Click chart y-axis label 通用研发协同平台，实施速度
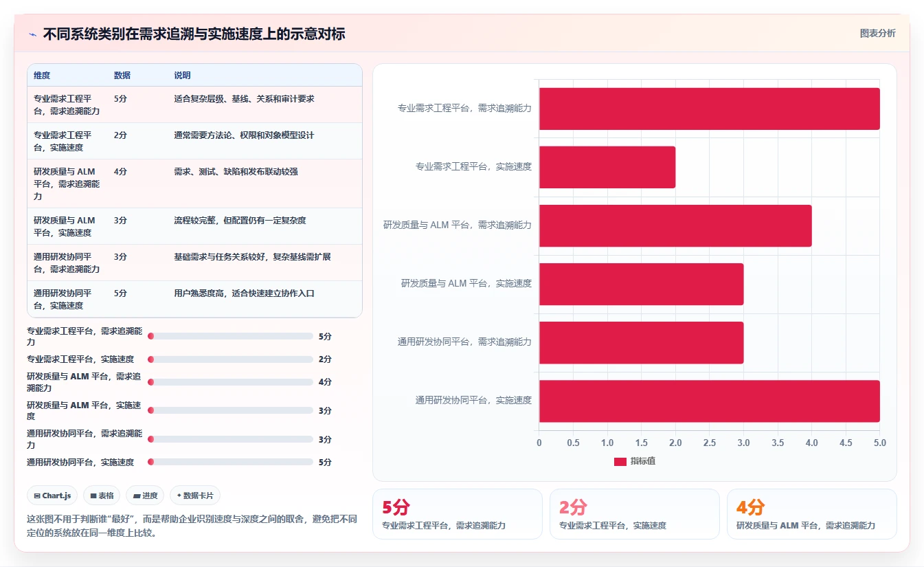This screenshot has height=567, width=924. [x=473, y=401]
